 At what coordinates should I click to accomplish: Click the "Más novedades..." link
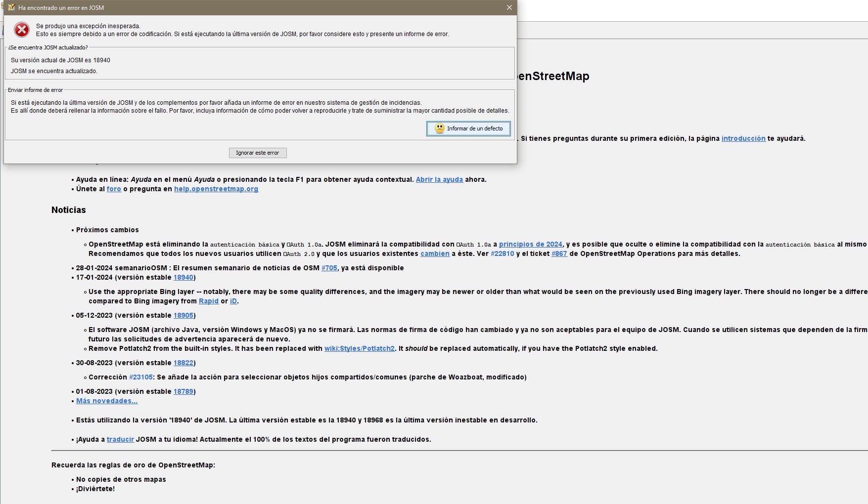[107, 401]
